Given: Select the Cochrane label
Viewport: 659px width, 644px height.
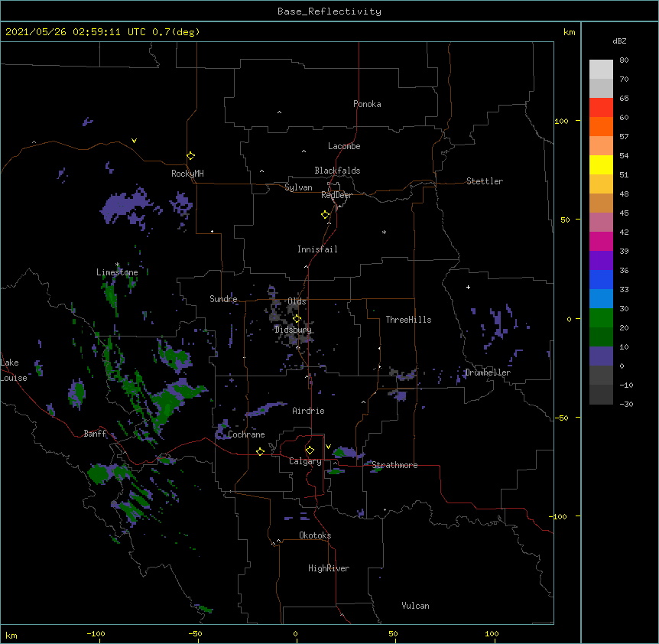Looking at the screenshot, I should (246, 434).
